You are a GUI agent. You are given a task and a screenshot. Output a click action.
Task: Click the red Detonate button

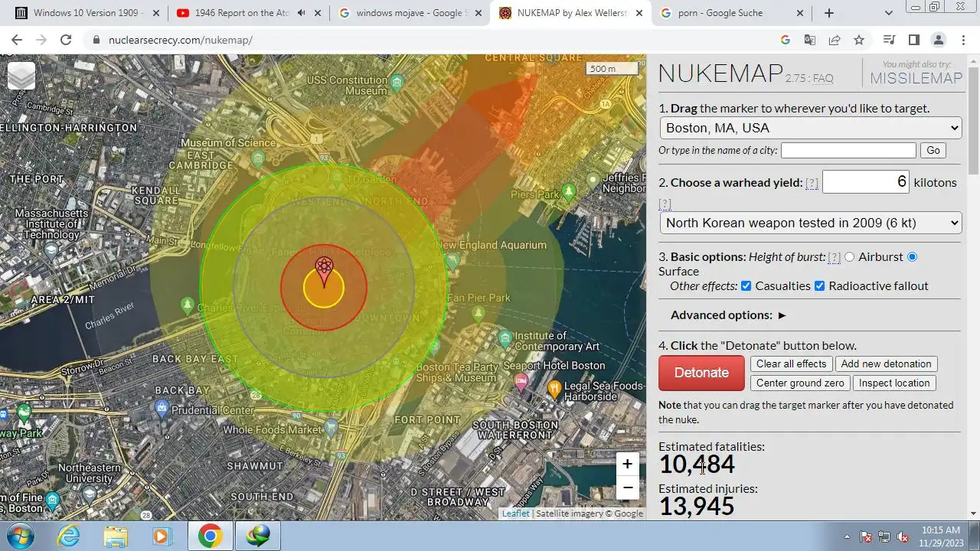point(701,373)
